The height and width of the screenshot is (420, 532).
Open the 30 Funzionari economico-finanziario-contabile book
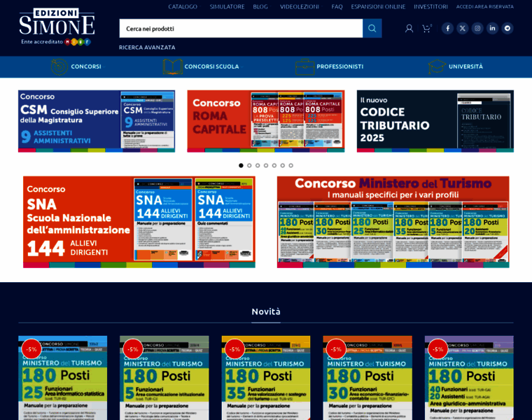pos(367,378)
